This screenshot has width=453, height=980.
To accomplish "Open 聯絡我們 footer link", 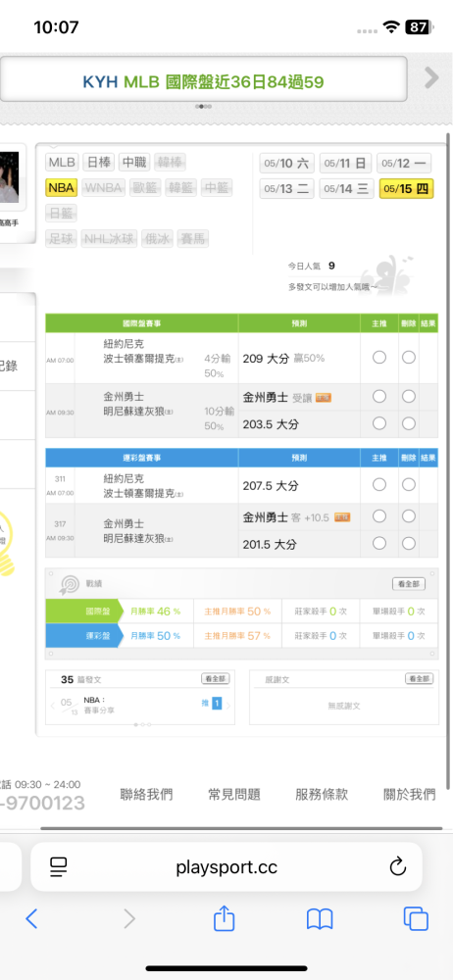I will coord(146,795).
